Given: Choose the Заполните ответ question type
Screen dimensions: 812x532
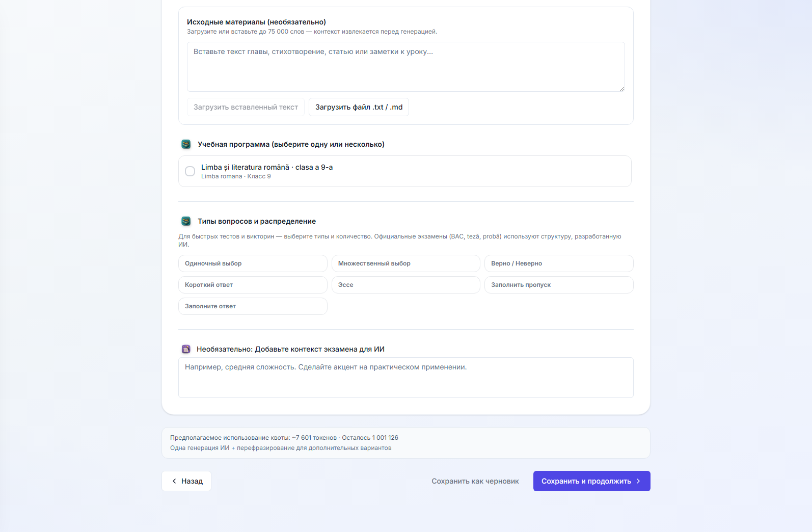Looking at the screenshot, I should [x=253, y=306].
